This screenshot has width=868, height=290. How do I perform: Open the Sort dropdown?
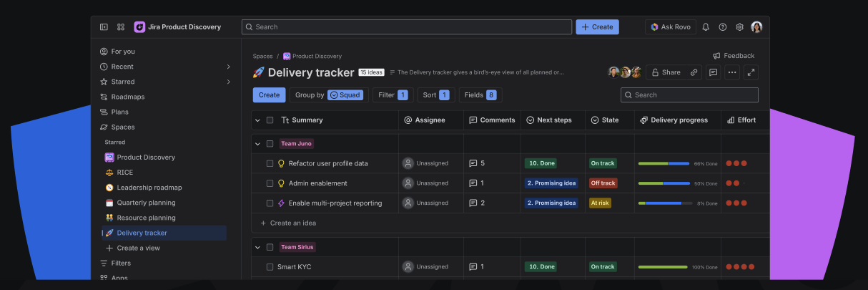pyautogui.click(x=436, y=95)
